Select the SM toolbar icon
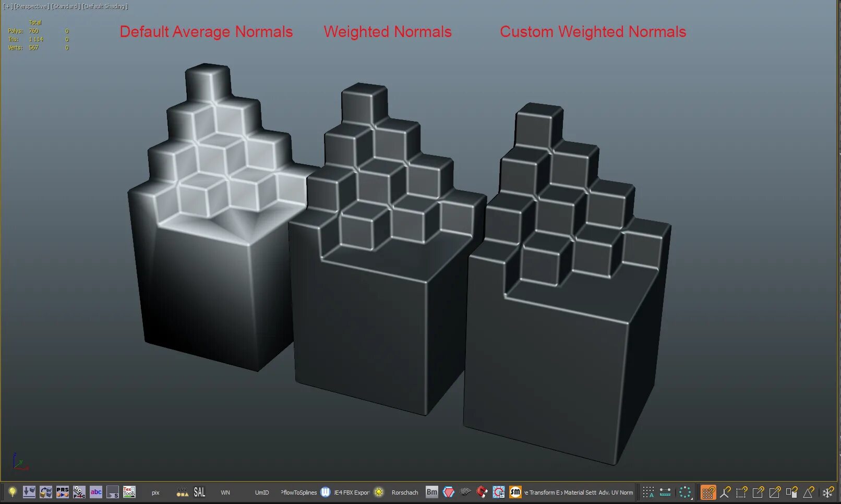This screenshot has width=841, height=504. [515, 492]
